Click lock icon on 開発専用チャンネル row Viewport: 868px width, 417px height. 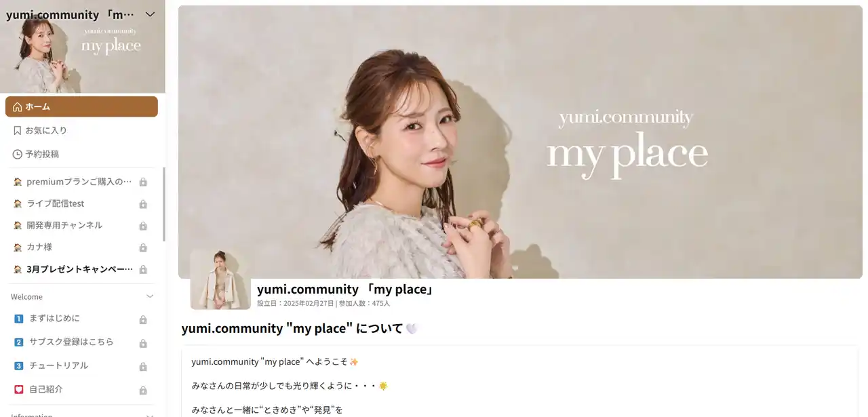pos(143,226)
